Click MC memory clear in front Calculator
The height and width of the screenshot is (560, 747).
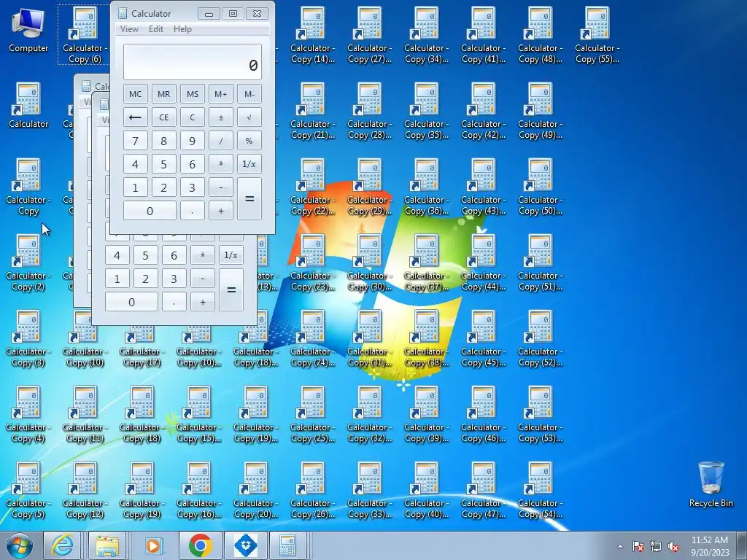pyautogui.click(x=135, y=94)
